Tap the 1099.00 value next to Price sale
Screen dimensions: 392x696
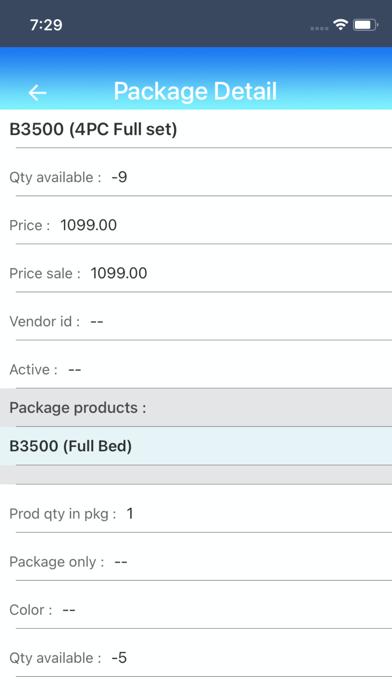tap(119, 273)
